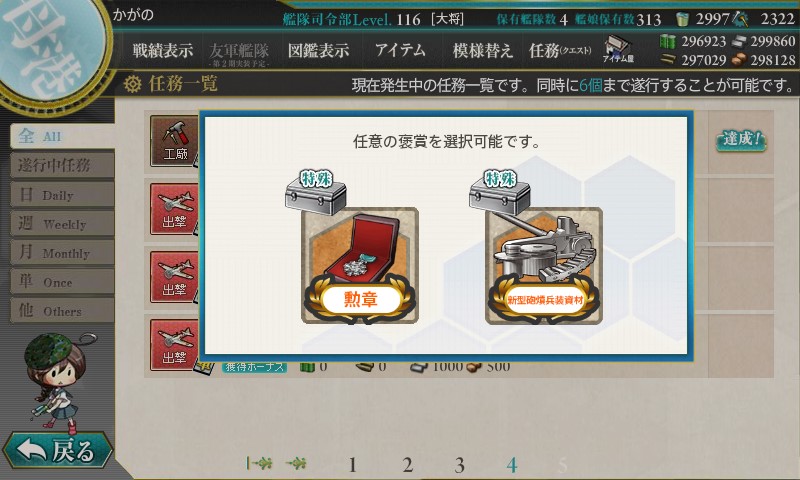
Task: Click the 工廠 hammer quest icon
Action: (x=174, y=141)
